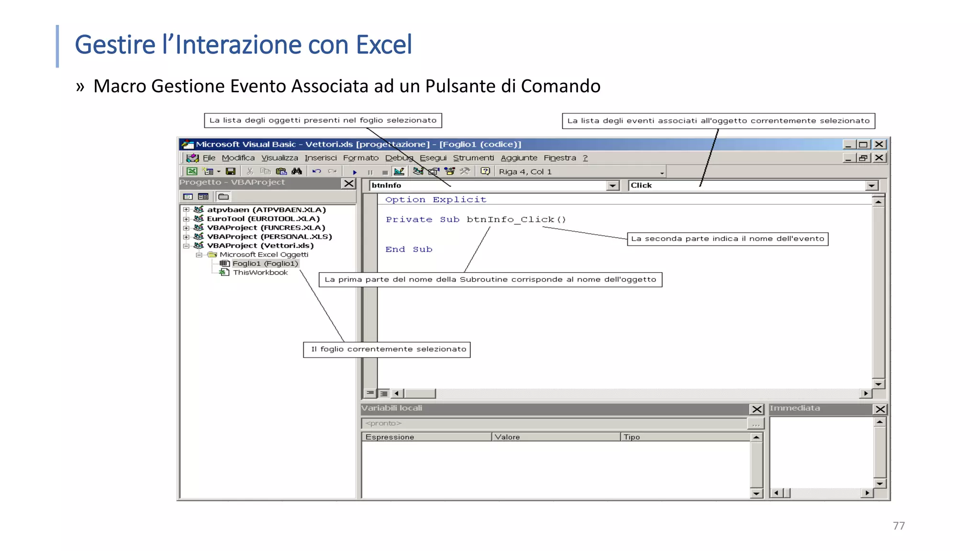Image resolution: width=980 pixels, height=551 pixels.
Task: Open the Insert UserForm dropdown arrow
Action: coord(219,171)
